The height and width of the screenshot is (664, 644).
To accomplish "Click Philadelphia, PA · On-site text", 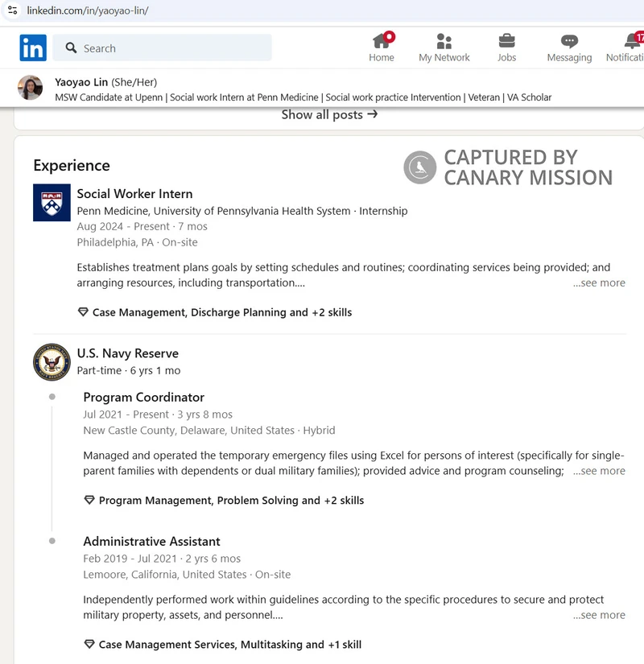I will (138, 242).
